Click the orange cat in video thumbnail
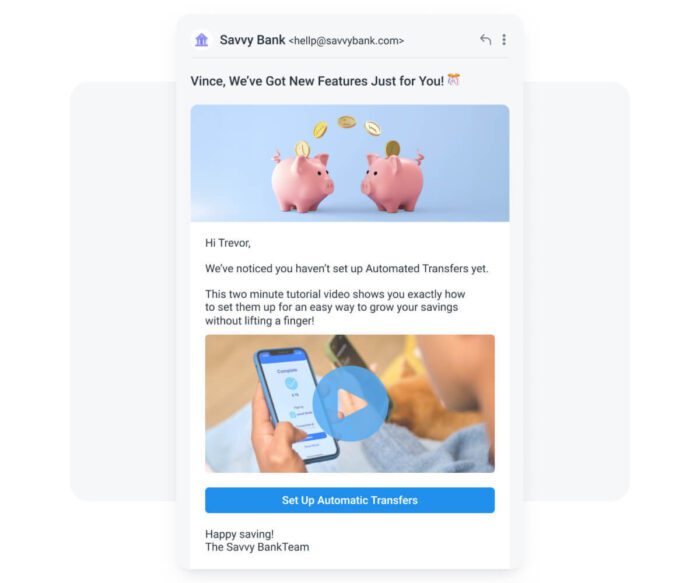 pyautogui.click(x=431, y=402)
